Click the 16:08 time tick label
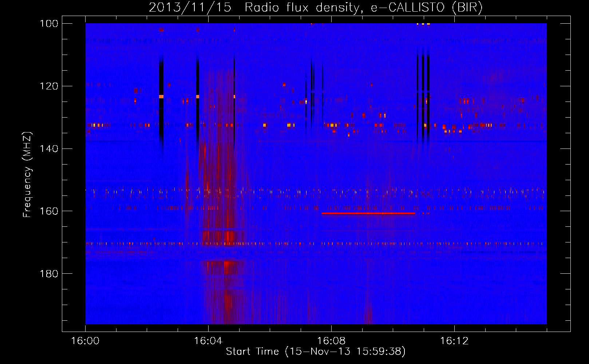The height and width of the screenshot is (364, 589). tap(331, 341)
